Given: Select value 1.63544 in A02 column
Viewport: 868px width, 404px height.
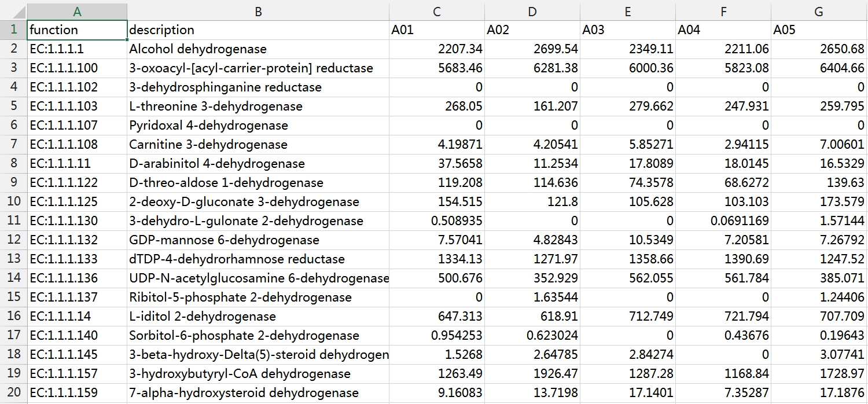Looking at the screenshot, I should 532,298.
